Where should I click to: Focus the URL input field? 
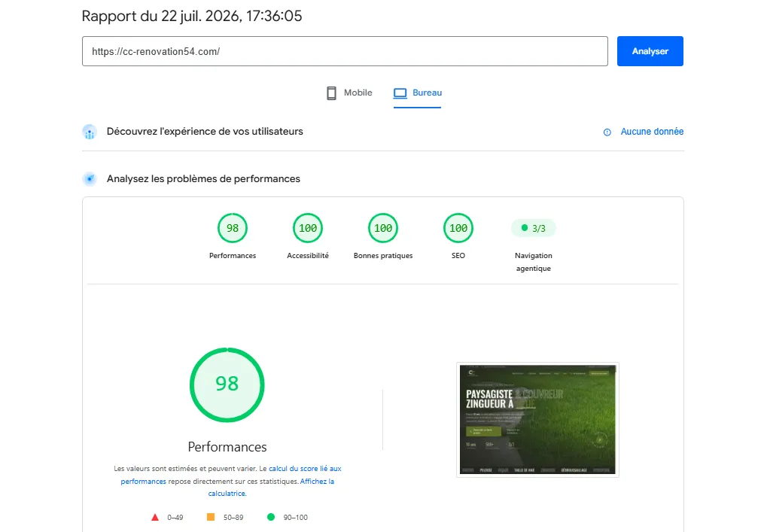[345, 51]
